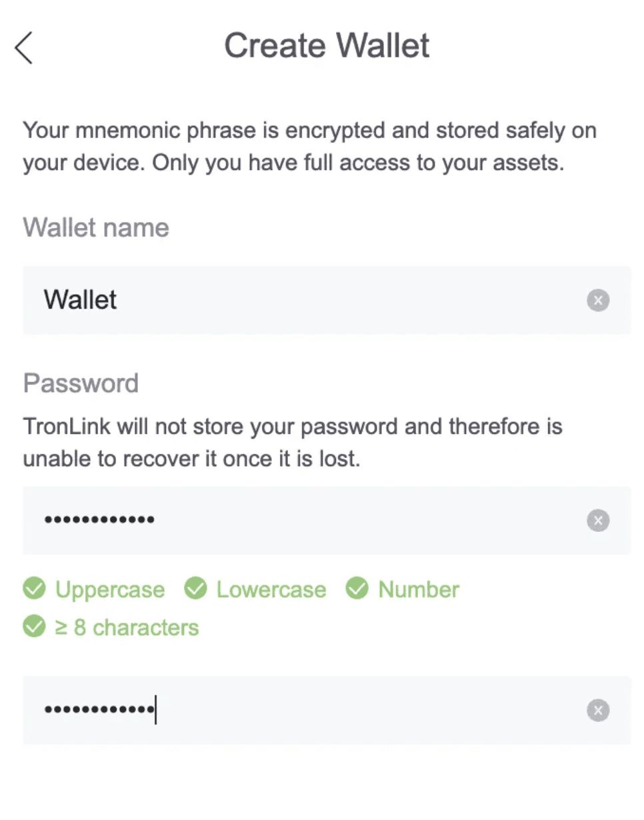Clear the Wallet name field using the X icon
The image size is (644, 820).
point(598,300)
